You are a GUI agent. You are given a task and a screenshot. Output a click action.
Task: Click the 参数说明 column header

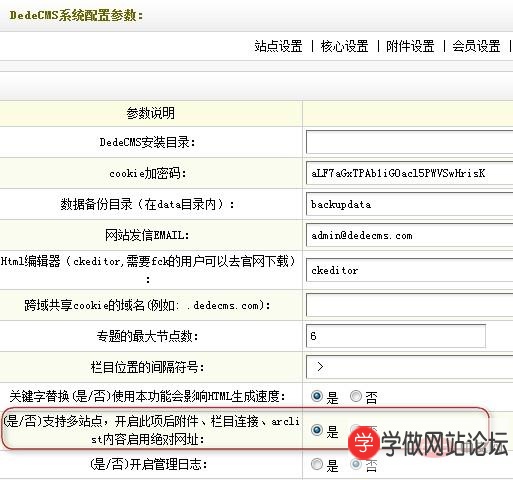tap(151, 113)
